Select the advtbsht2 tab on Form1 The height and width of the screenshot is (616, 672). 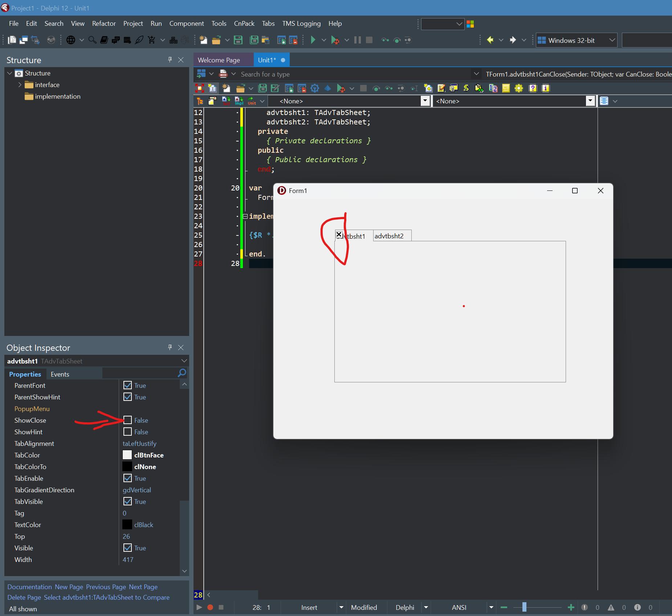[x=389, y=236]
